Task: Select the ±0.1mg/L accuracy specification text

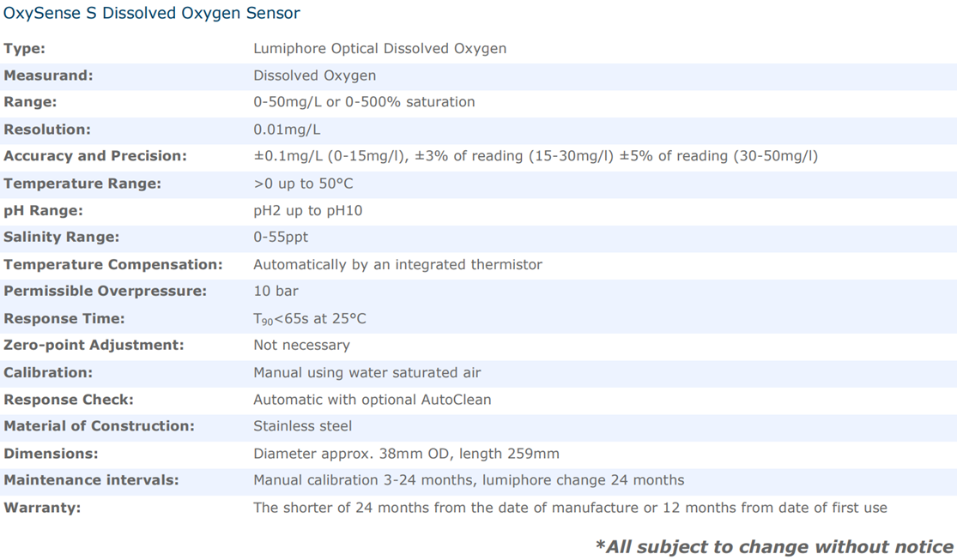Action: coord(536,156)
